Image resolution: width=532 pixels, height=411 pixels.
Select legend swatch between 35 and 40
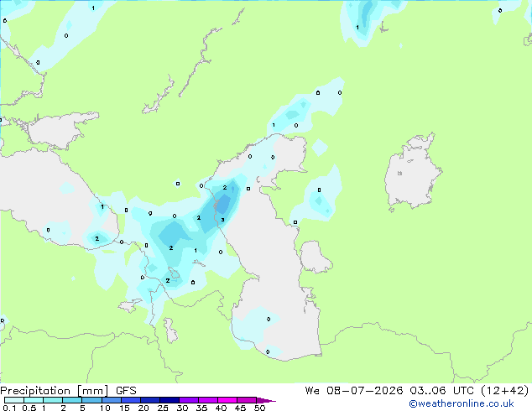[208, 400]
